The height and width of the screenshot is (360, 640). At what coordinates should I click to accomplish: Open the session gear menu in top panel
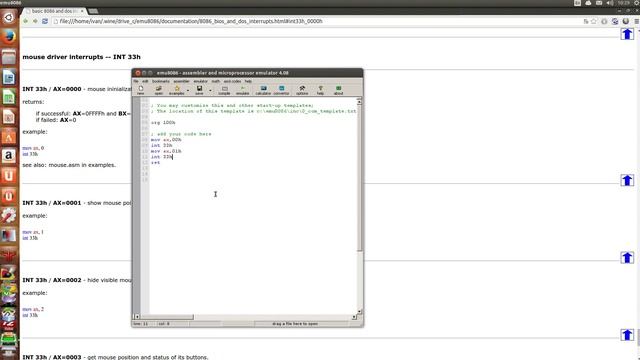pos(637,3)
